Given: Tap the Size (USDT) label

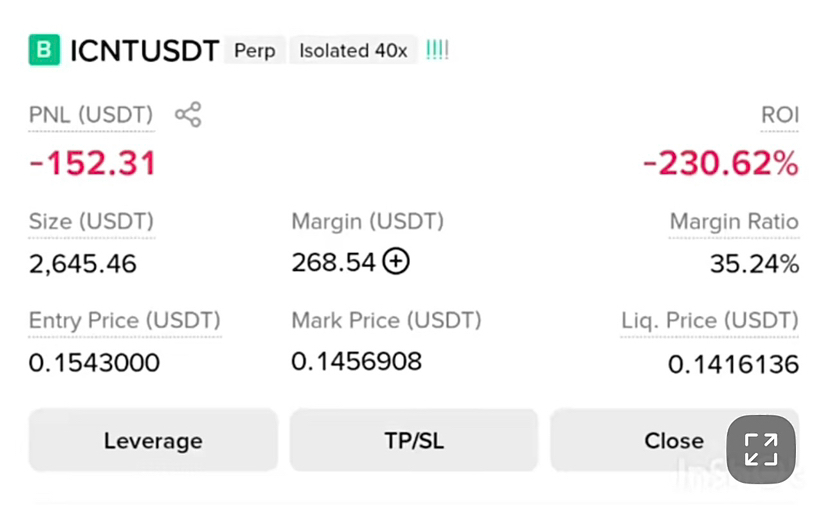Looking at the screenshot, I should pyautogui.click(x=91, y=222).
